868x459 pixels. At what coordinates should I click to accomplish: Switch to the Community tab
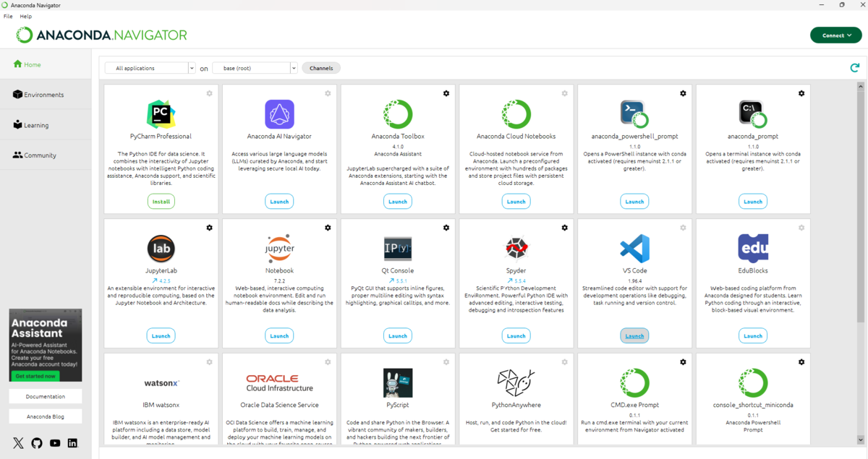tap(46, 155)
